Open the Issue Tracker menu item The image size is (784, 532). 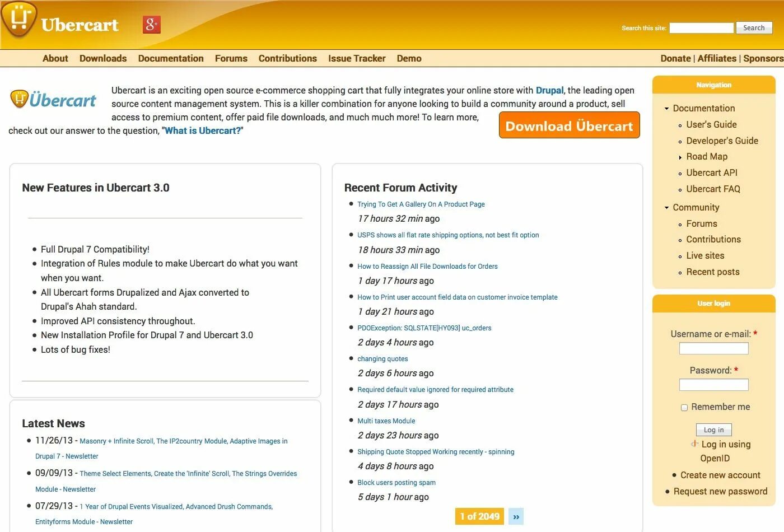point(357,58)
